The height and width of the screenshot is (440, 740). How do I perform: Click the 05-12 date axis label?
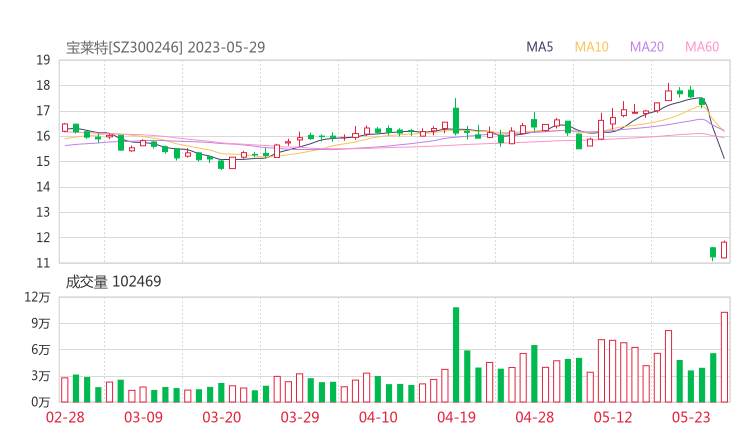tap(613, 417)
